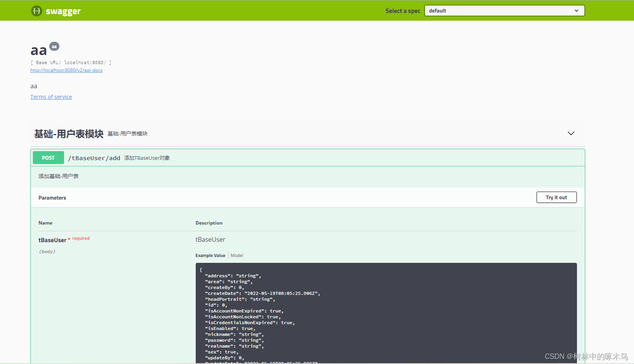Click the tBaseUser parameter name
Viewport: 634px width, 364px height.
point(52,240)
